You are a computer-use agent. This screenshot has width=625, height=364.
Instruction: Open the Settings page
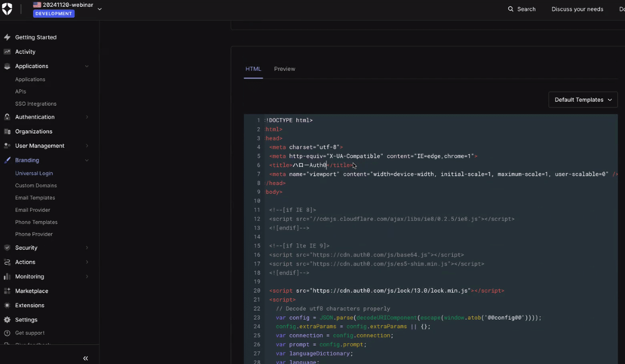(x=26, y=320)
